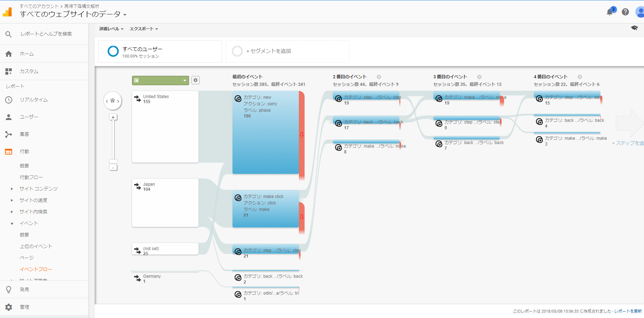Screen dimensions: 644x318
Task: Remove the 4番目のイベント step
Action: point(580,77)
